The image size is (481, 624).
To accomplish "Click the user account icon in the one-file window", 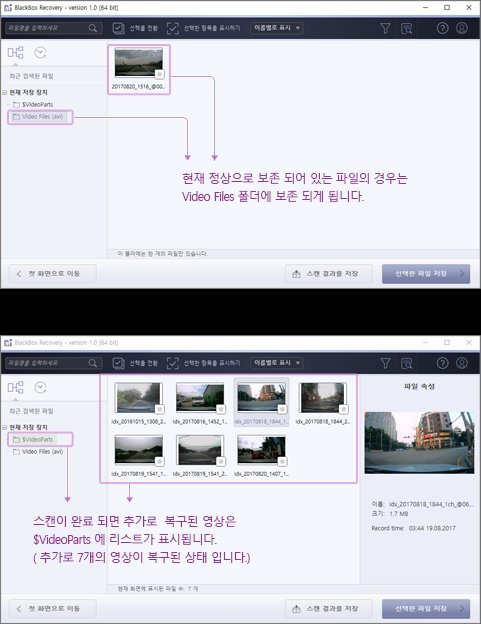I will 462,28.
